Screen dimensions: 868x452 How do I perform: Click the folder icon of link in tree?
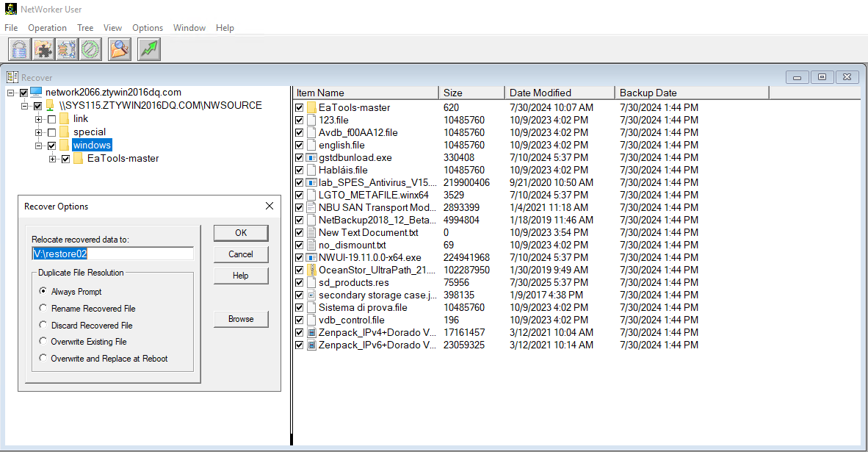tap(64, 118)
